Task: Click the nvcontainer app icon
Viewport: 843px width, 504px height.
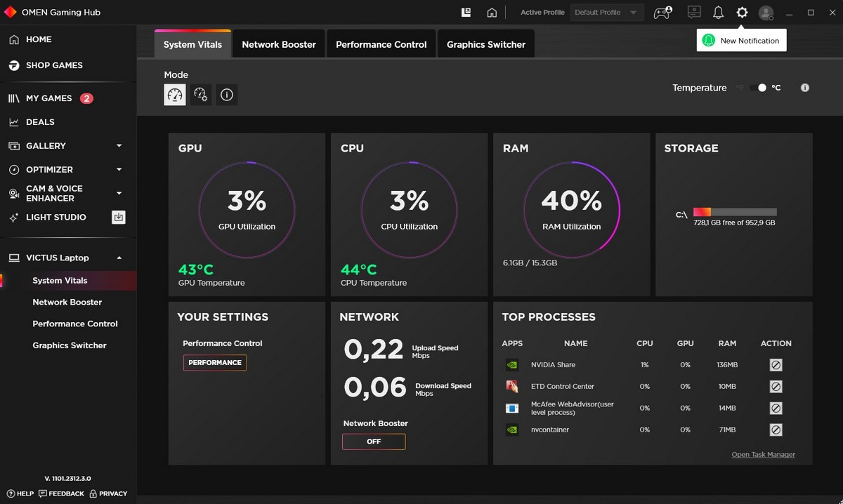Action: click(x=512, y=430)
